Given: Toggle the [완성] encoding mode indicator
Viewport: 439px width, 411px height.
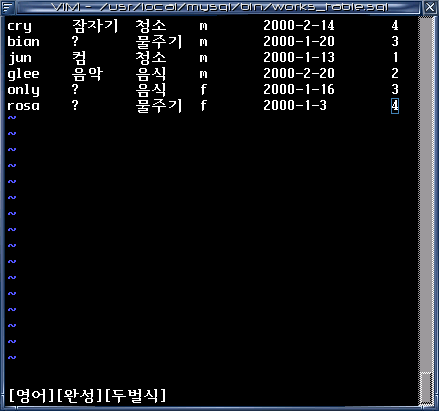Looking at the screenshot, I should [79, 395].
